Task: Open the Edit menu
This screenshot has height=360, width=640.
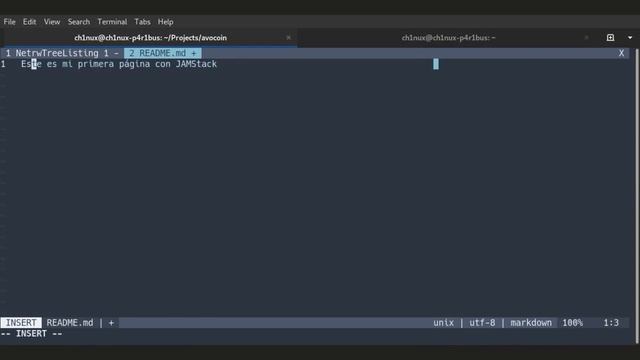Action: pos(29,22)
